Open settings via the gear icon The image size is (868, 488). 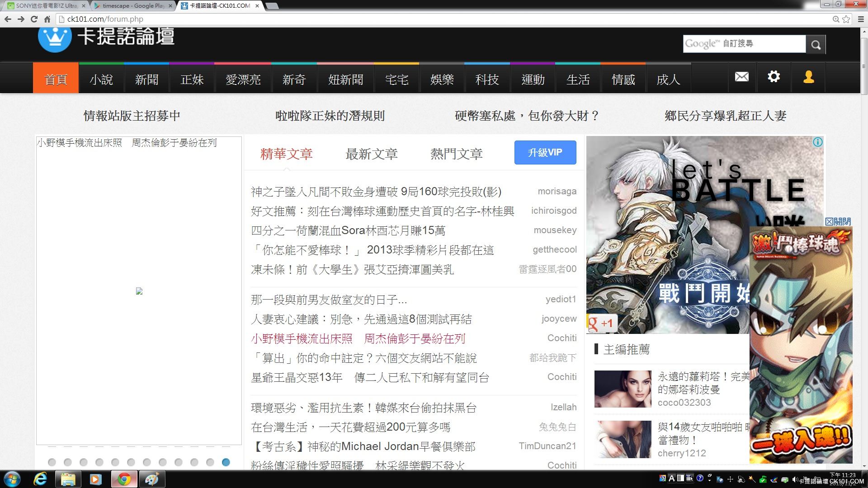774,76
